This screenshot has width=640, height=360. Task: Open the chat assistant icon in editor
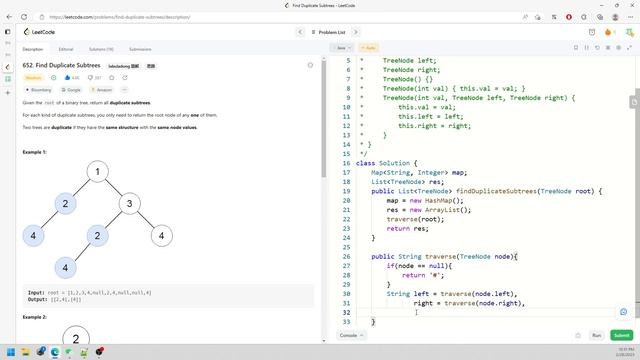[623, 312]
